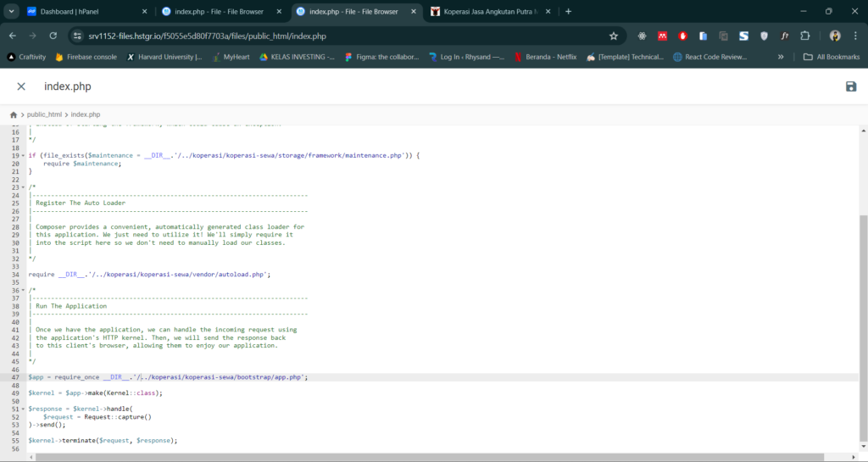Screen dimensions: 868x462
Task: Open red M extension icon
Action: click(662, 36)
